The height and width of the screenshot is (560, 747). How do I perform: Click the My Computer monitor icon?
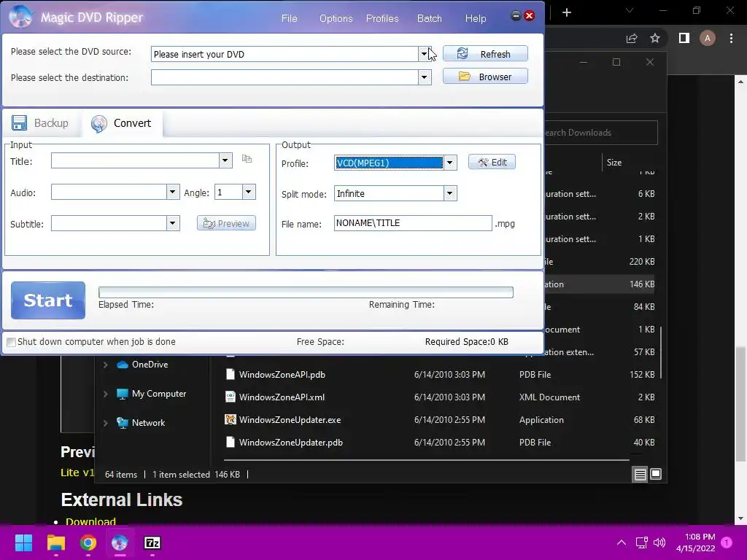point(123,394)
